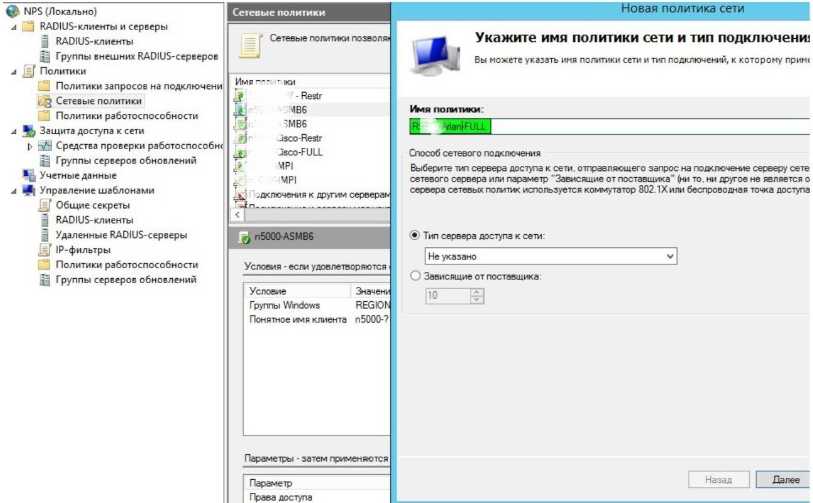Click the Сетевые политики tree icon
Viewport: 813px width, 503px height.
coord(44,101)
